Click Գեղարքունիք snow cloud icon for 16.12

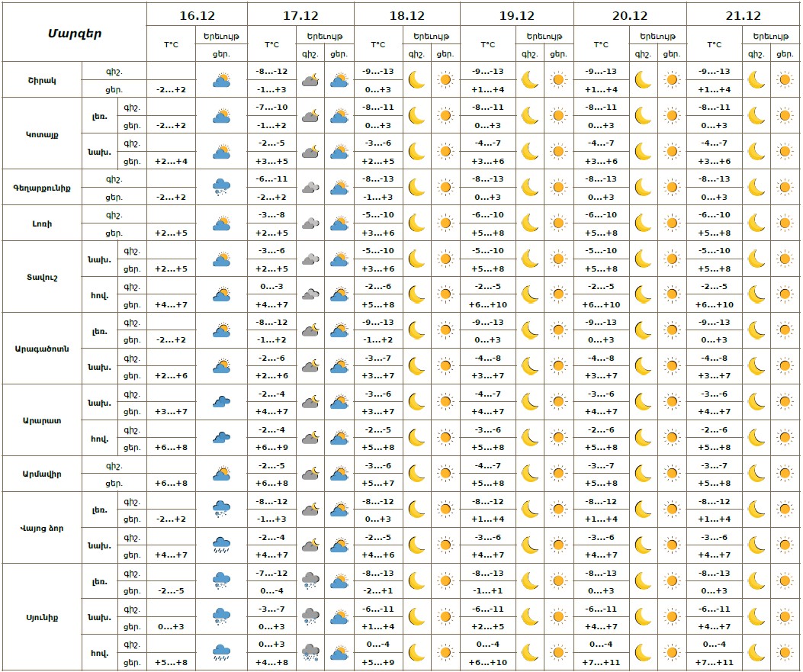221,187
